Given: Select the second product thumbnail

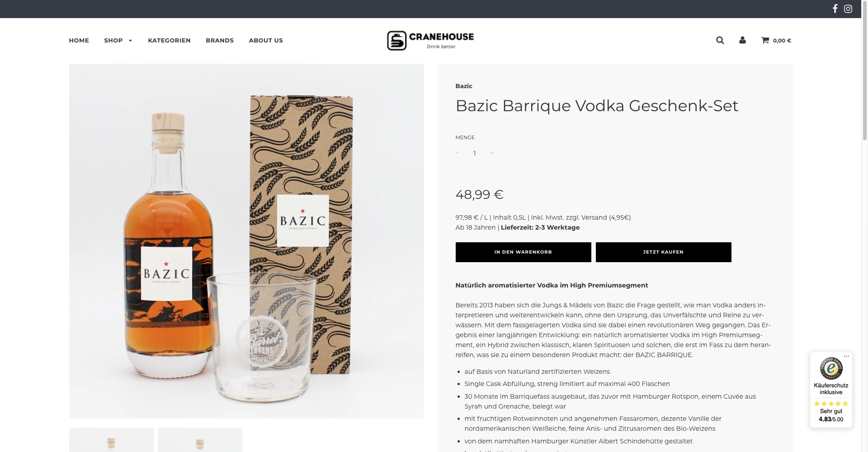Looking at the screenshot, I should pyautogui.click(x=200, y=440).
